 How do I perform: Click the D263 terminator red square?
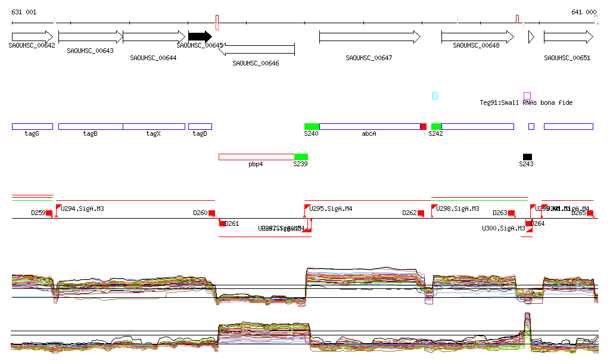click(512, 213)
